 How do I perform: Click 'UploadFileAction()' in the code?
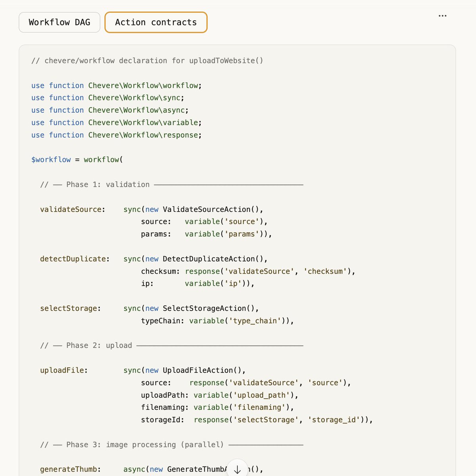pos(202,370)
